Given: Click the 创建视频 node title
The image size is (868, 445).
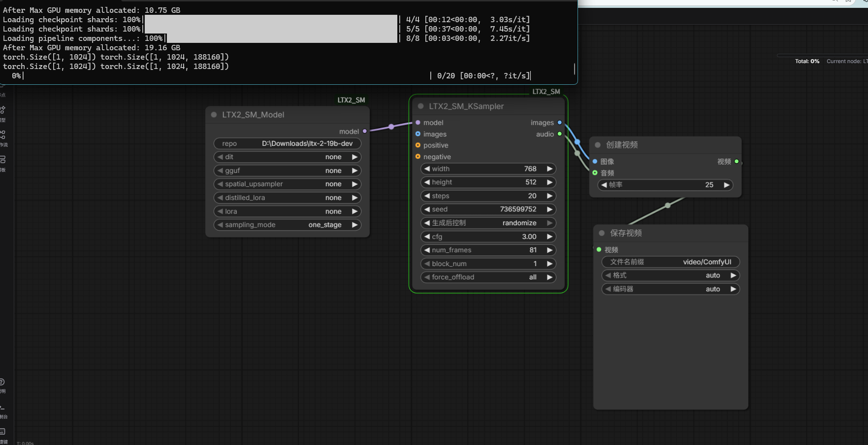Looking at the screenshot, I should (622, 145).
